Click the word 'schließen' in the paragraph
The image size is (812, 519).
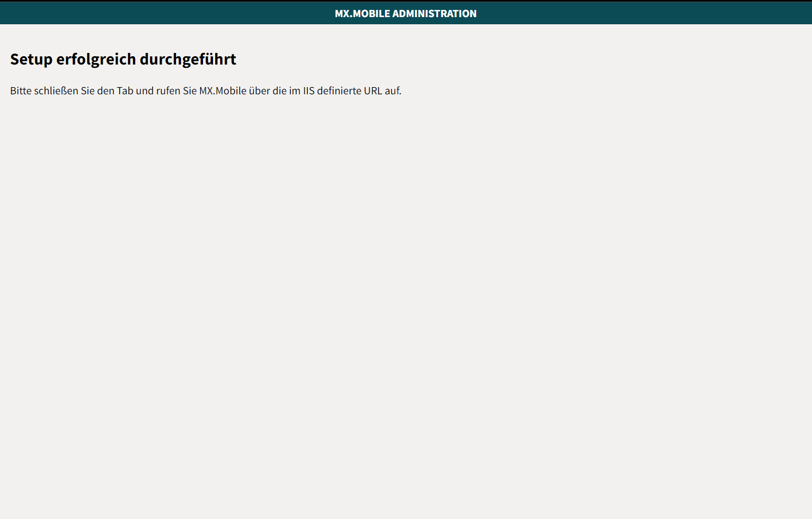(56, 91)
